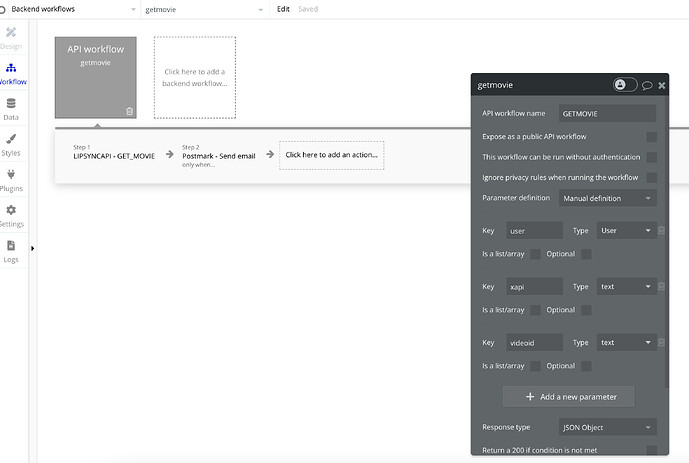Click here to add an action
Viewport: 689px width, 463px height.
point(332,155)
